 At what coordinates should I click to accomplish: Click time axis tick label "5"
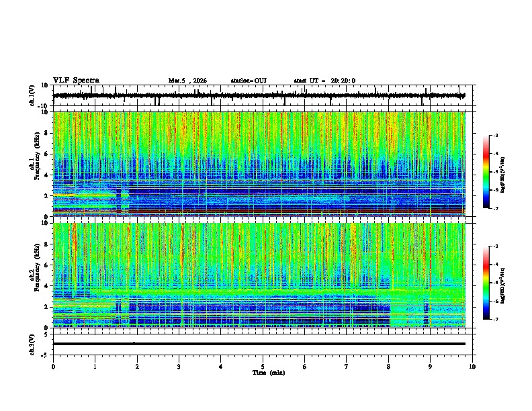tap(263, 367)
